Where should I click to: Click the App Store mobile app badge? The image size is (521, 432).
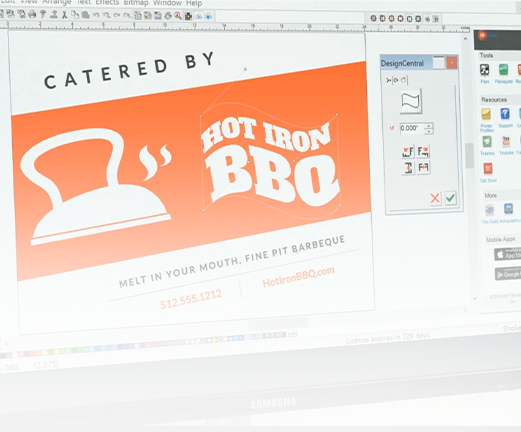point(507,254)
